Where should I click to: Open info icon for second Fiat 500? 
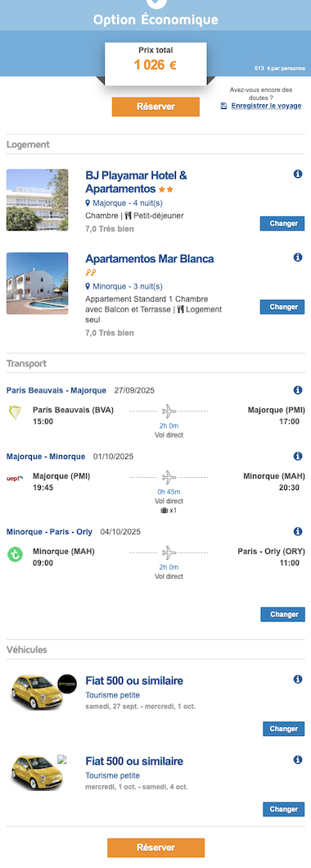[x=298, y=760]
